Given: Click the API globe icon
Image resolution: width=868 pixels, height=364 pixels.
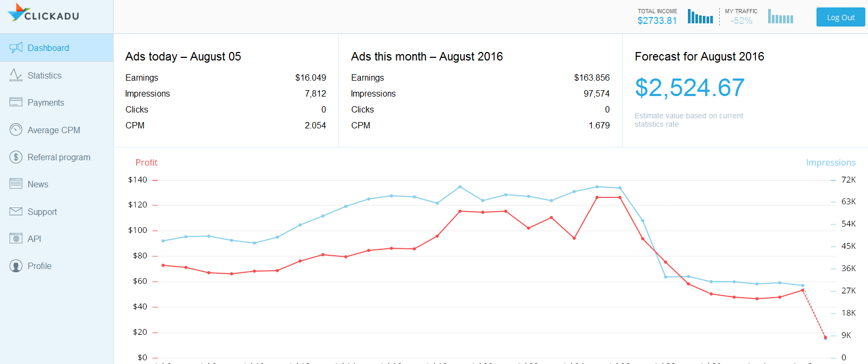Looking at the screenshot, I should 16,239.
